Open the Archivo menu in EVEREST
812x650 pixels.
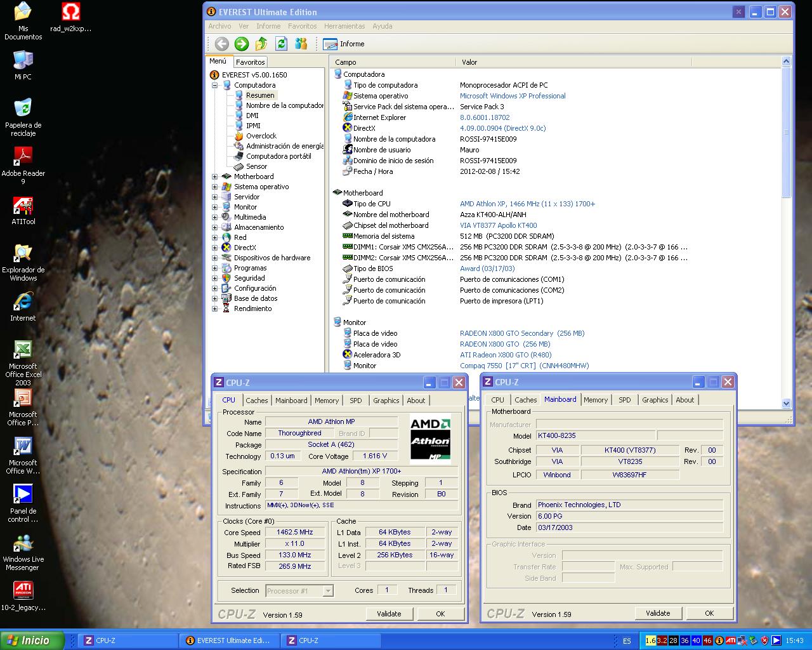tap(219, 26)
